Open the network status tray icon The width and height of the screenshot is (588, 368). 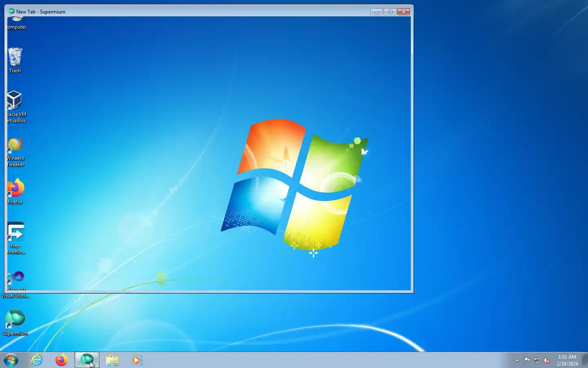pos(537,360)
